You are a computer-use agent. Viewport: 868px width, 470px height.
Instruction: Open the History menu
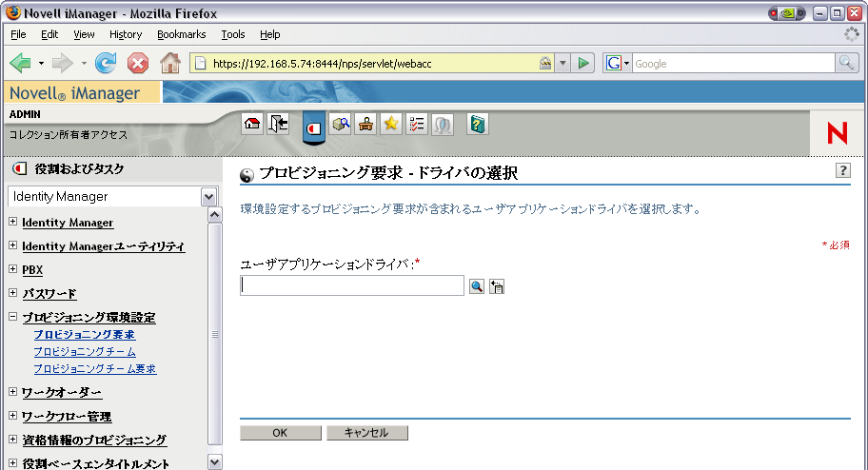click(126, 34)
